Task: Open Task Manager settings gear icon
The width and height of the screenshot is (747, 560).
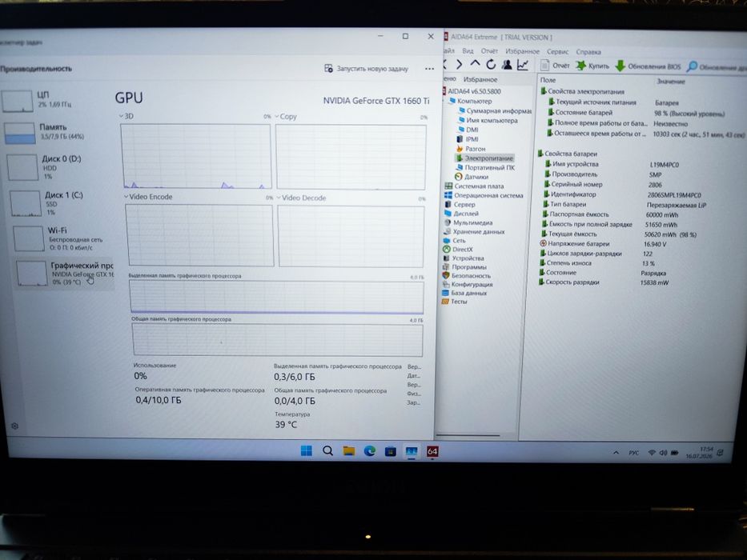Action: pyautogui.click(x=14, y=426)
